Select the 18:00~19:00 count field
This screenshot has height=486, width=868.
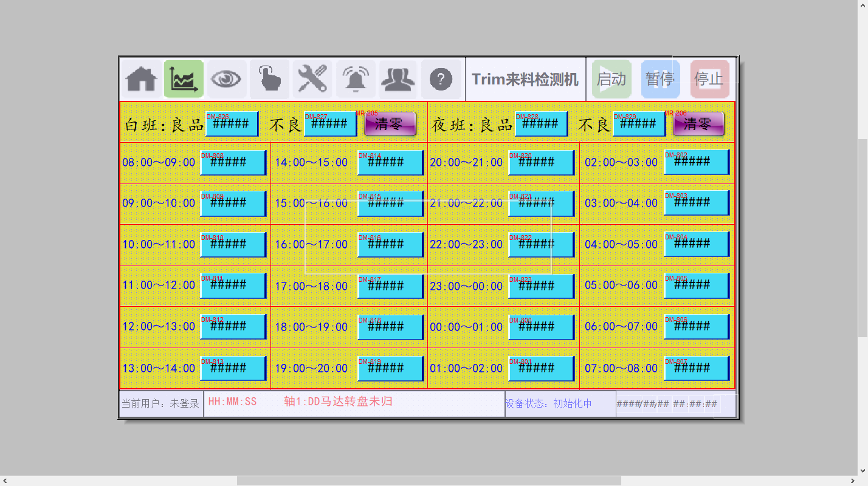[391, 326]
